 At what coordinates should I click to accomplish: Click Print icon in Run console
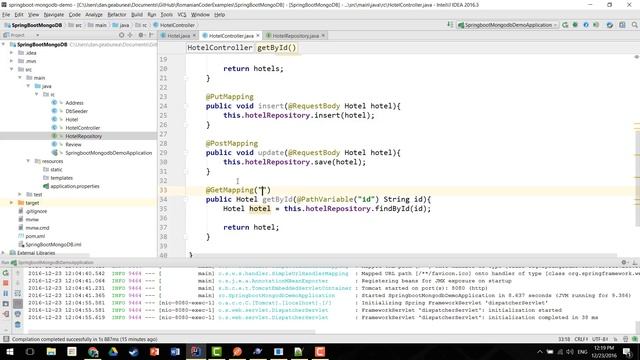tap(18, 314)
